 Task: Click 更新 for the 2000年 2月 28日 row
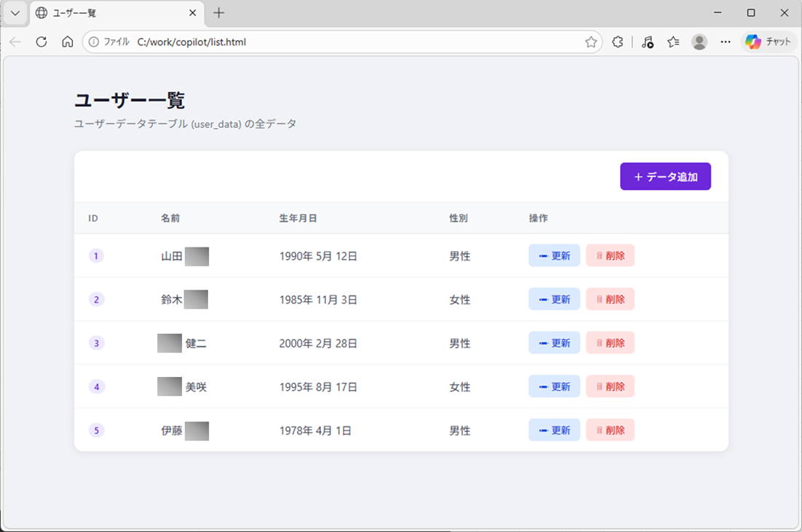pos(554,343)
